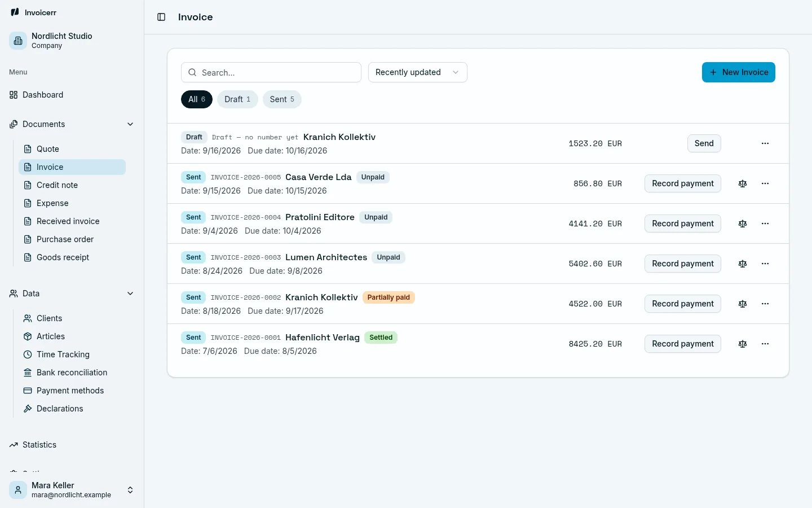Open more options for the draft invoice
Image resolution: width=812 pixels, height=508 pixels.
765,143
